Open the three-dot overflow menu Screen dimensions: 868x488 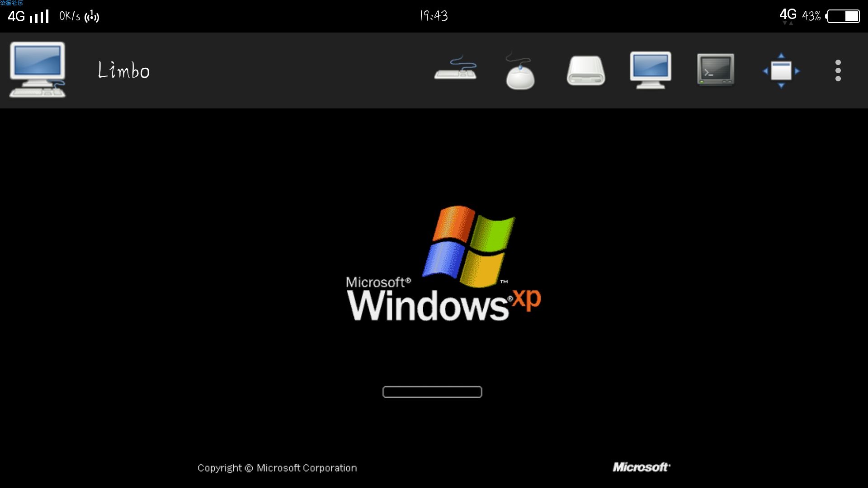(838, 70)
